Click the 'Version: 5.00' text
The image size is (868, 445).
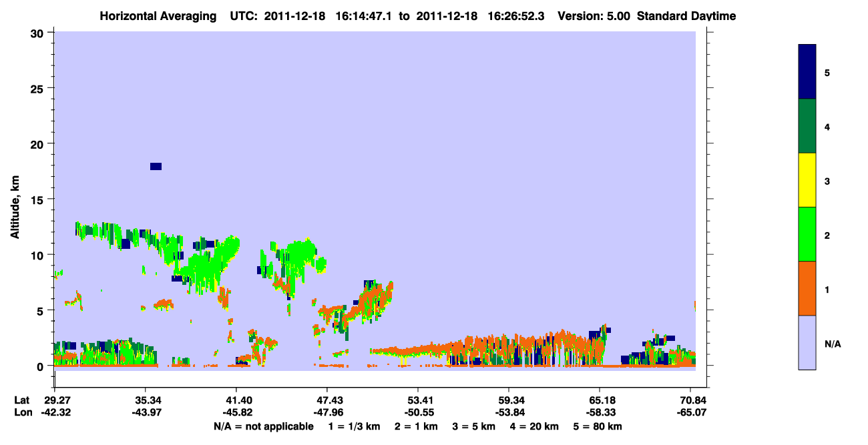594,16
